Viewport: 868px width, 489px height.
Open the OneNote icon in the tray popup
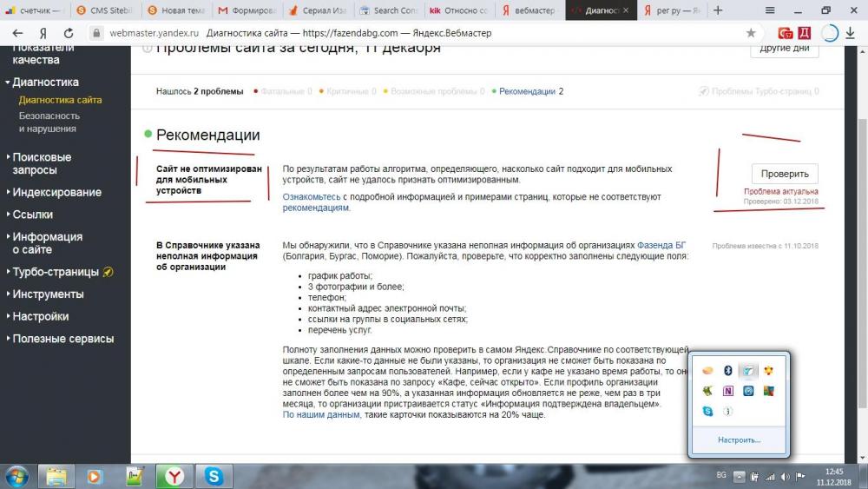728,391
